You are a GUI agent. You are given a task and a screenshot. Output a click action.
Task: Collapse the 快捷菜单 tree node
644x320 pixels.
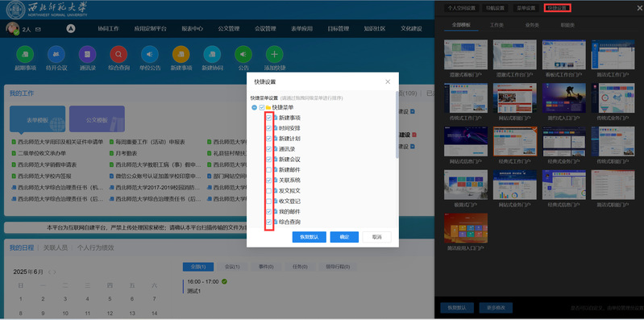254,108
